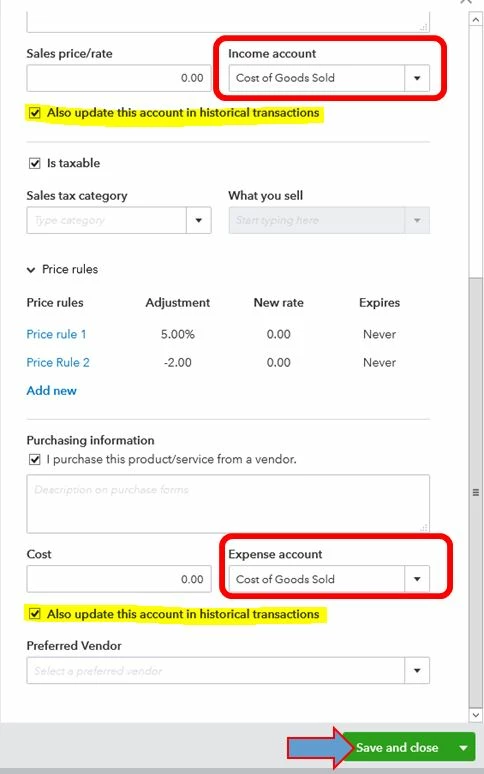484x774 pixels.
Task: Open the Save and close options arrow
Action: click(x=463, y=747)
